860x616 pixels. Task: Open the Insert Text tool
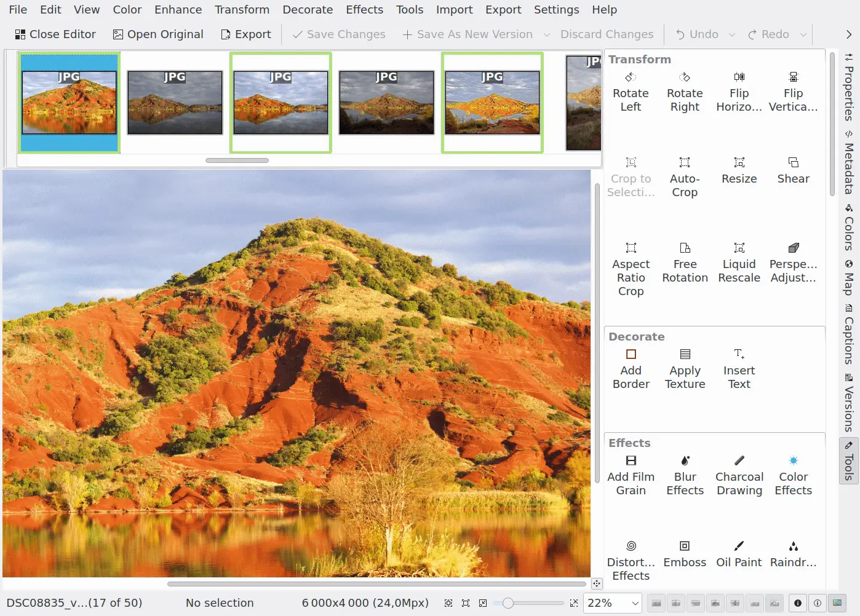point(739,369)
